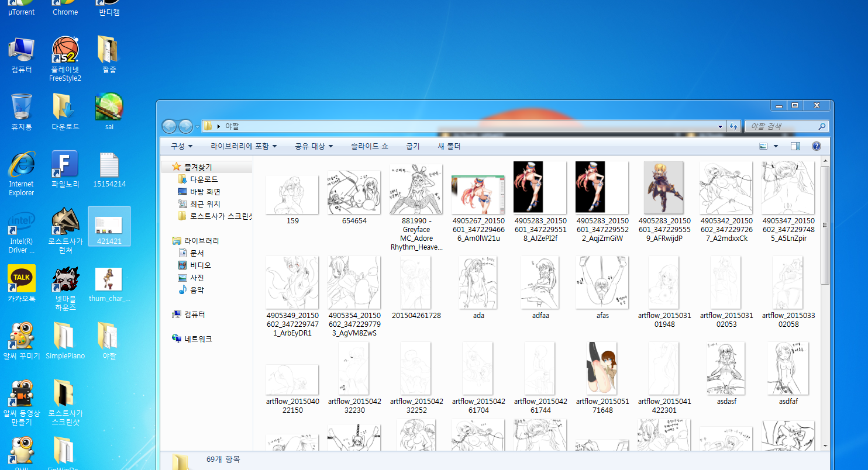Image resolution: width=868 pixels, height=470 pixels.
Task: Select the file named afas
Action: [x=602, y=288]
